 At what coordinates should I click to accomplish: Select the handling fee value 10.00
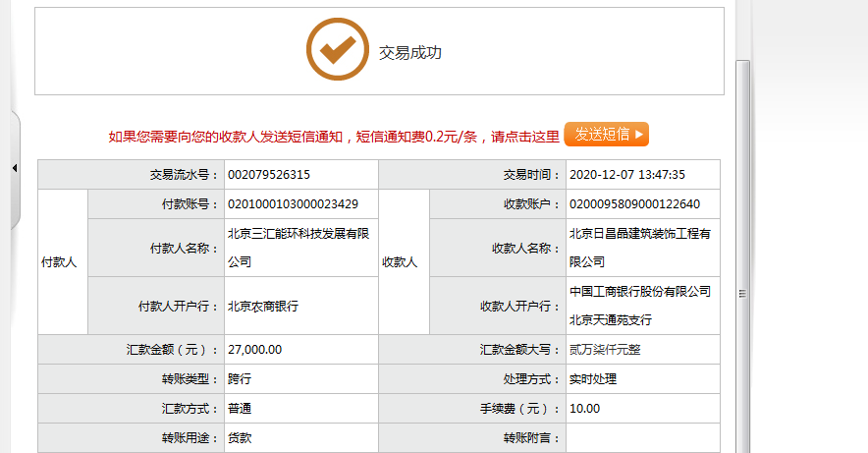click(583, 409)
